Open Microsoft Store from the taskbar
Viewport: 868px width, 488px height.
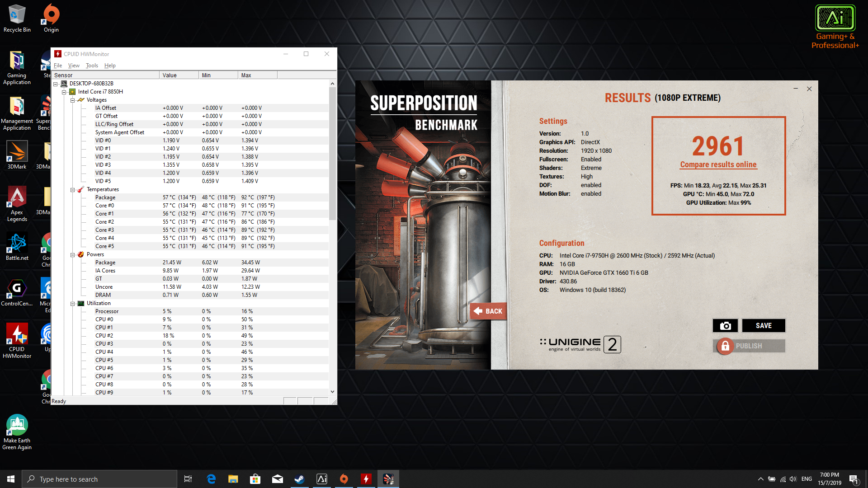click(x=255, y=479)
